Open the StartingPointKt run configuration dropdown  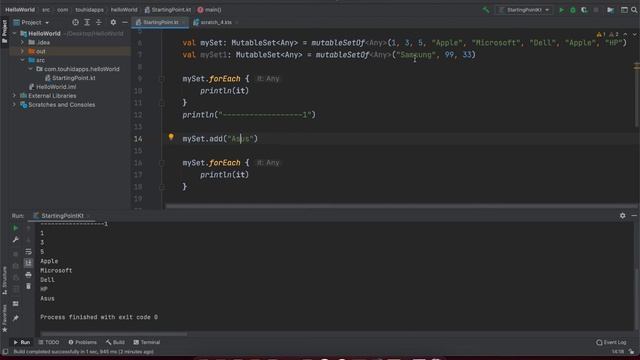pos(525,10)
